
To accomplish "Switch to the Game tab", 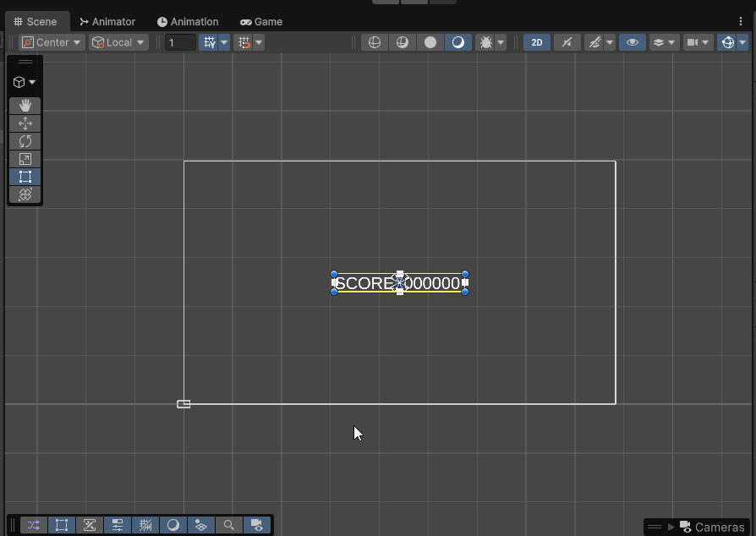I will click(261, 22).
